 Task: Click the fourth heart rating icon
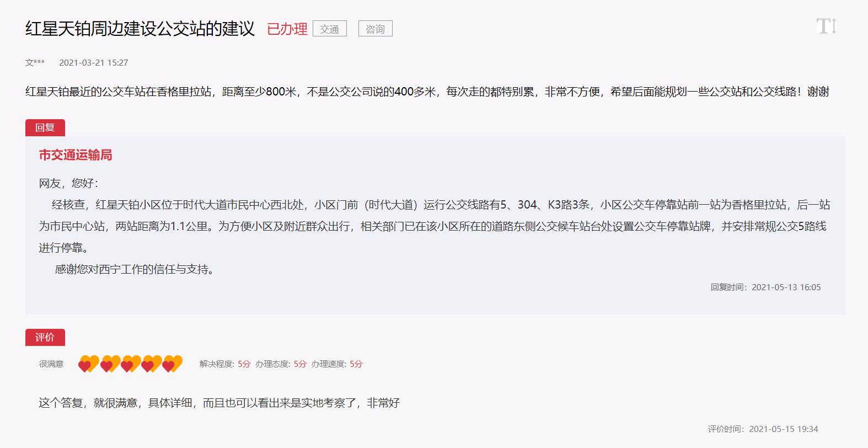tap(151, 364)
